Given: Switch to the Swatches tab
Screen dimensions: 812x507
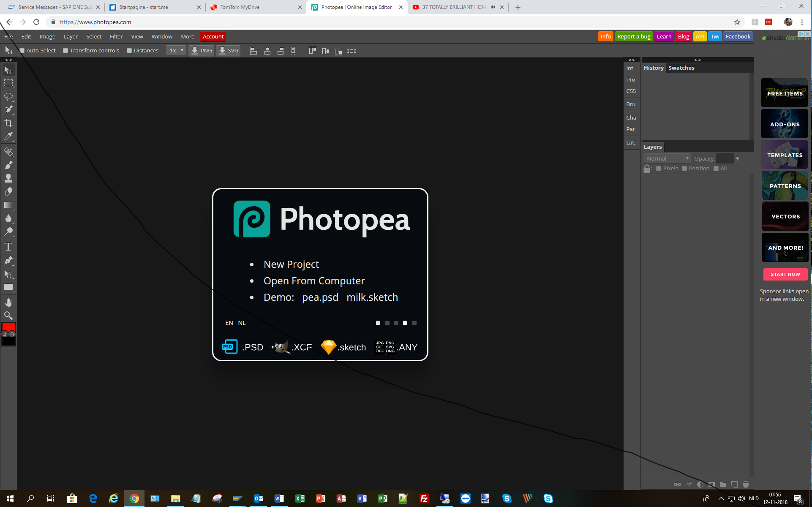Looking at the screenshot, I should pos(681,68).
